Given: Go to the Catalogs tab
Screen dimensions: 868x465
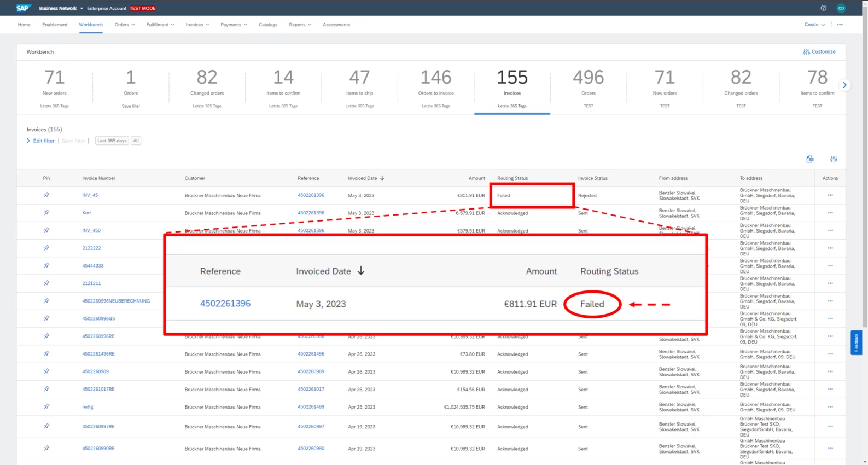Looking at the screenshot, I should (x=268, y=25).
